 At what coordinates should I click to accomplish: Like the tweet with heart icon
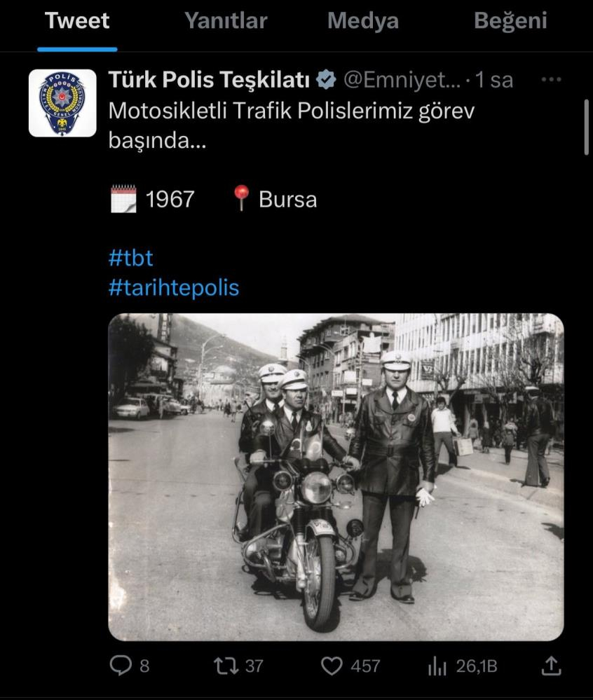[332, 666]
